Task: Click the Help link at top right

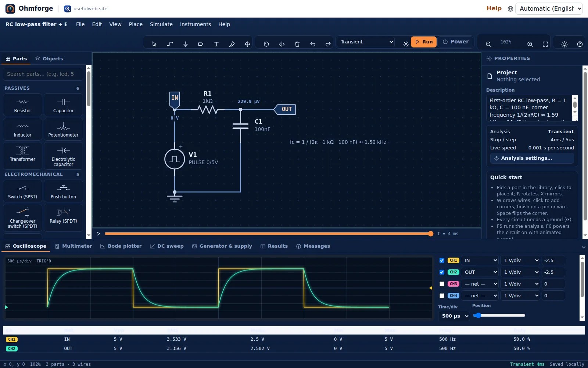Action: pyautogui.click(x=494, y=8)
